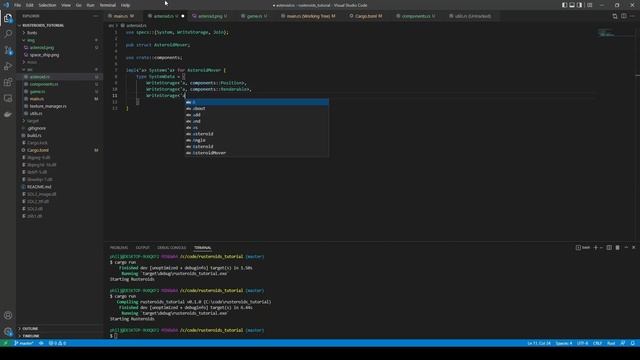Viewport: 640px width, 360px height.
Task: Open the Terminal menu
Action: tap(108, 5)
